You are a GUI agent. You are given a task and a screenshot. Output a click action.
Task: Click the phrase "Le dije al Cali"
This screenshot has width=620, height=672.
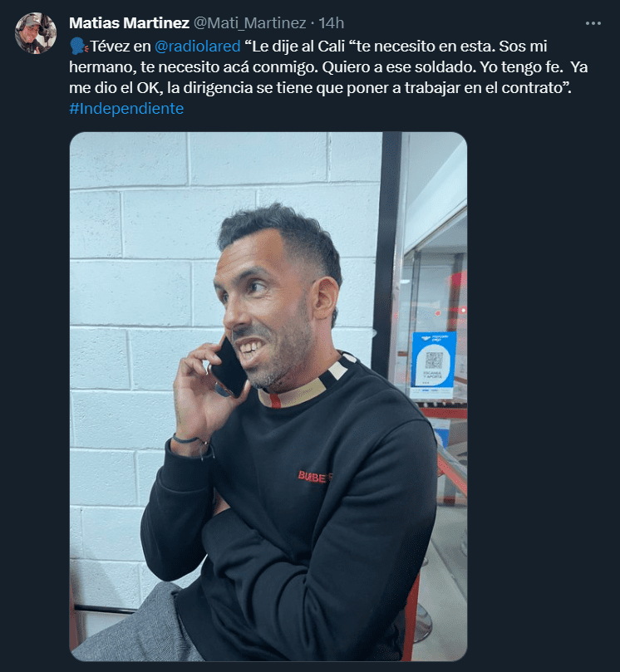click(298, 47)
